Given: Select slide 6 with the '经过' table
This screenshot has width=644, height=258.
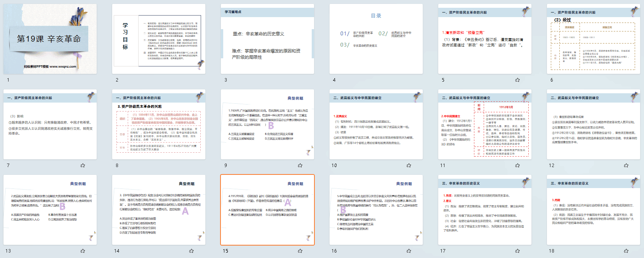Looking at the screenshot, I should click(594, 39).
